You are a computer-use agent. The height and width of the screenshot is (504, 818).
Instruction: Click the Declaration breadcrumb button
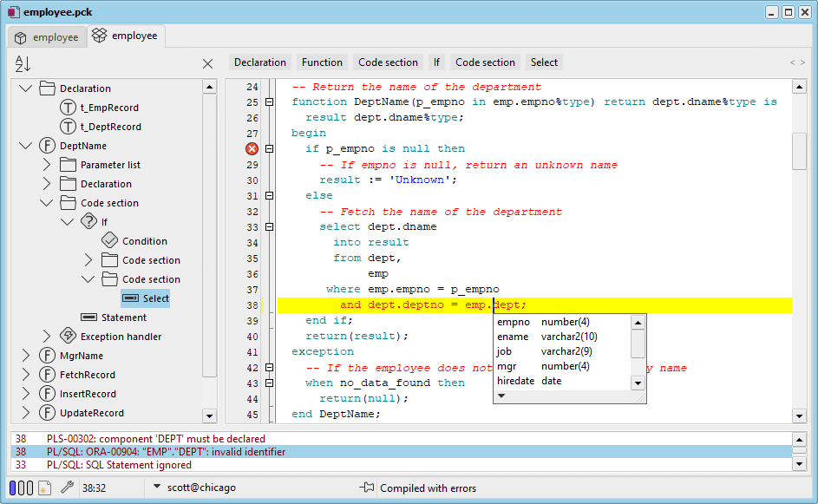(x=260, y=62)
